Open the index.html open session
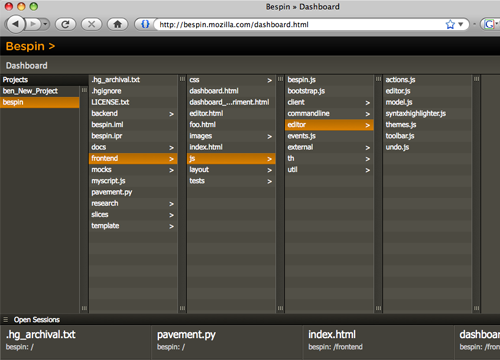This screenshot has width=500, height=360. pyautogui.click(x=379, y=342)
